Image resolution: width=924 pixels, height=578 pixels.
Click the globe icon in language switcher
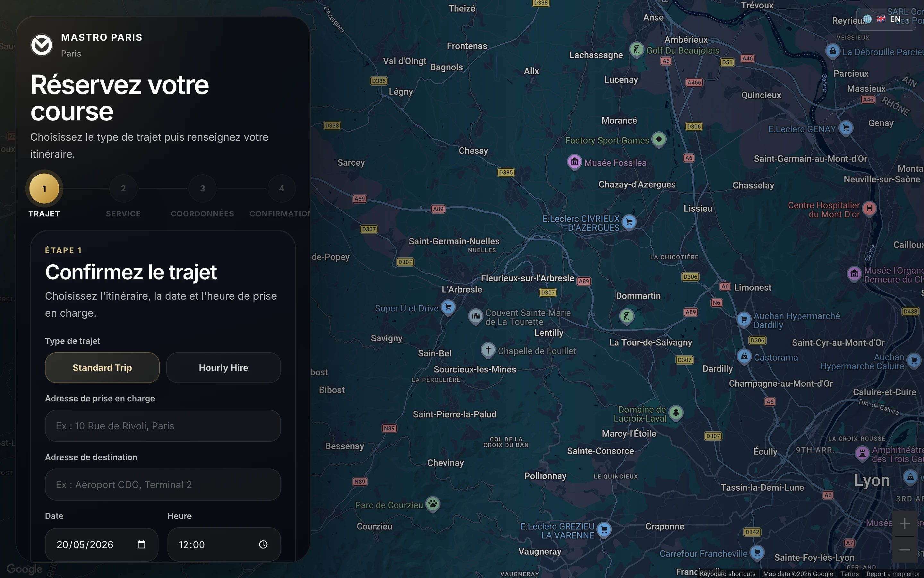868,19
